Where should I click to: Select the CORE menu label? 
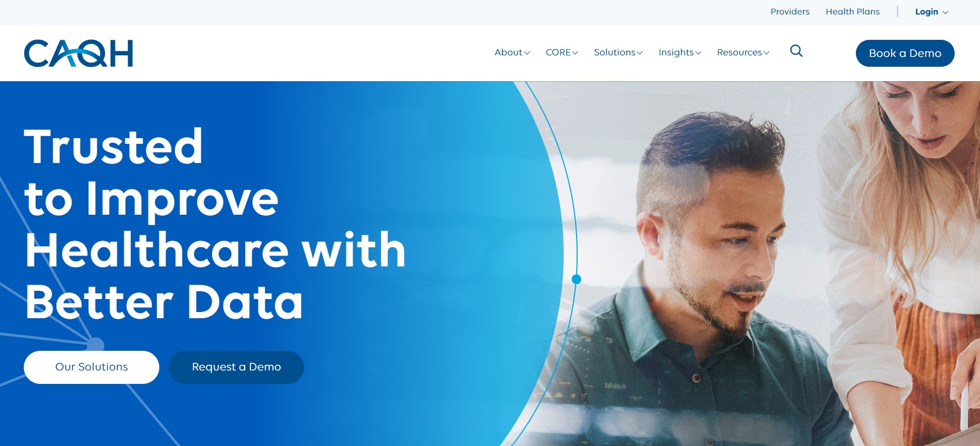[558, 52]
